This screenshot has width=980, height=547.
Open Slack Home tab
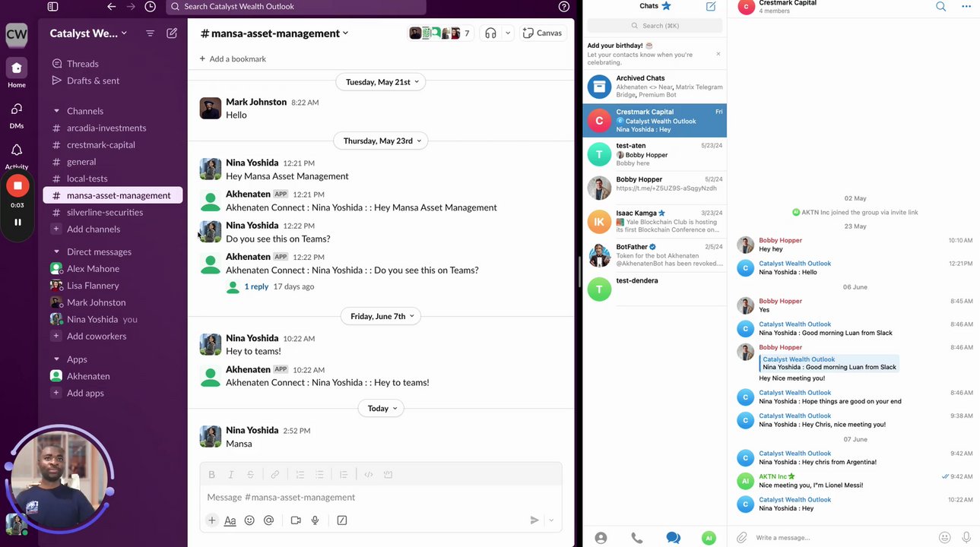(17, 73)
